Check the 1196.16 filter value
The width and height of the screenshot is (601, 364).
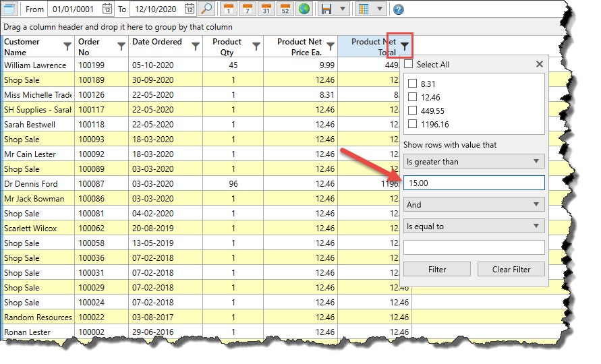point(413,124)
